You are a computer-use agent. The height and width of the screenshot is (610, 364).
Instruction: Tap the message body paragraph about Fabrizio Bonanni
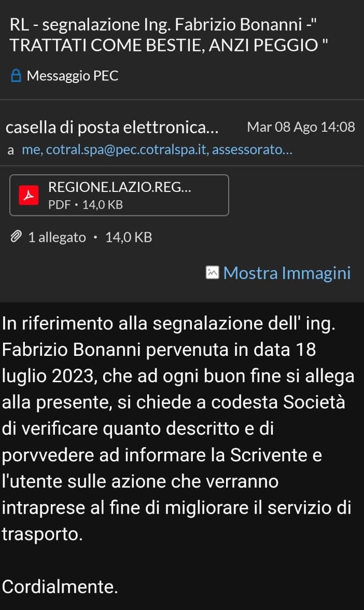tap(178, 428)
